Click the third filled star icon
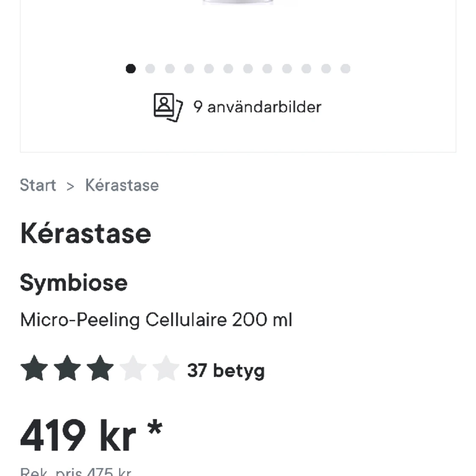This screenshot has width=476, height=476. point(99,369)
